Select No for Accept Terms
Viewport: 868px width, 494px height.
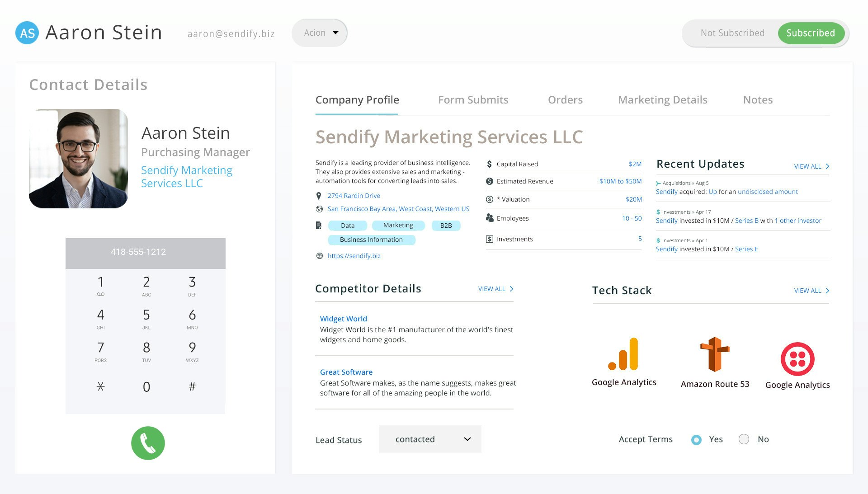[744, 439]
